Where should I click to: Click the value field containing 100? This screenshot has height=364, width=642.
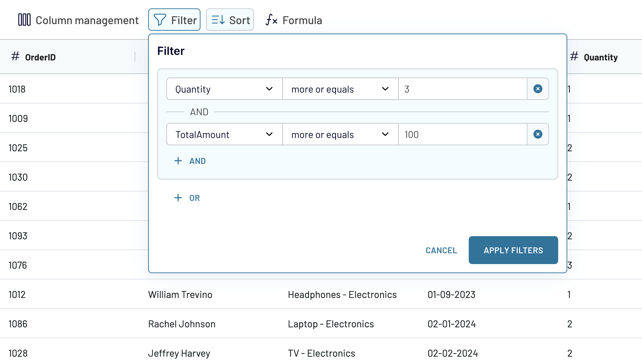point(462,134)
